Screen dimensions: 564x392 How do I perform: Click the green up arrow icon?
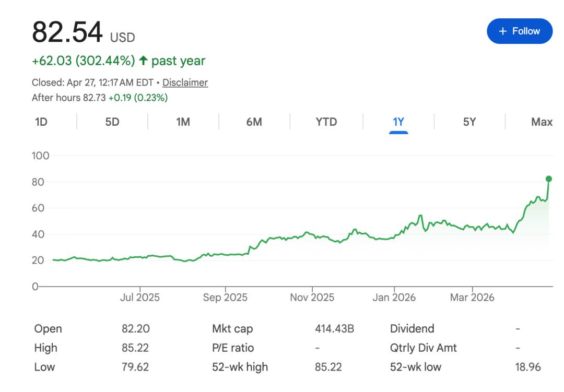tap(143, 61)
